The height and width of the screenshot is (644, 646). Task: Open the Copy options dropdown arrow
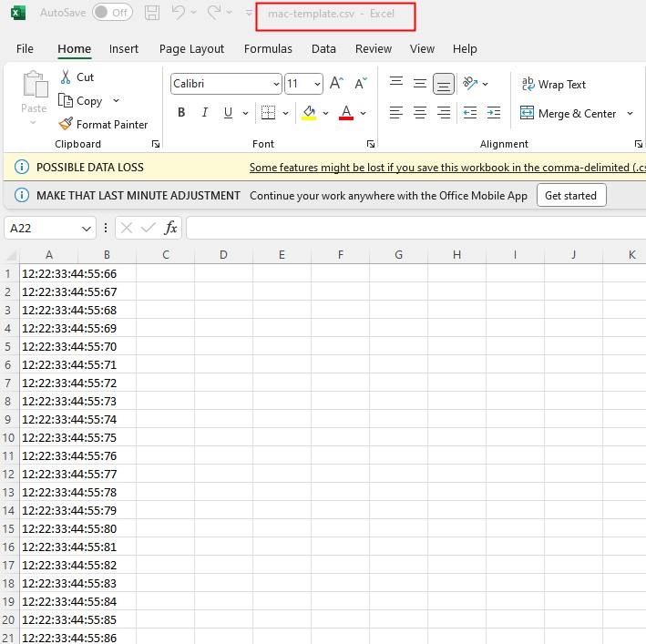(117, 100)
